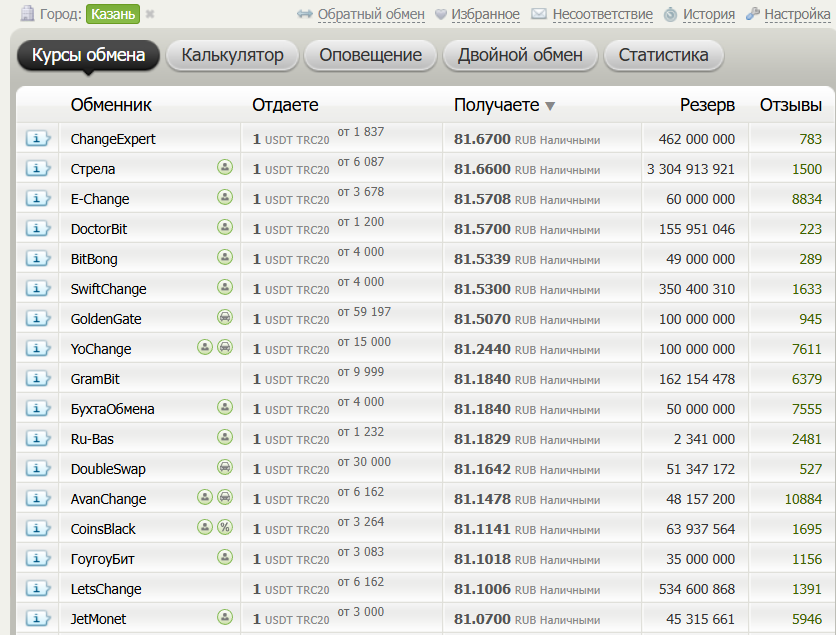Click the Обменник column header
Screen dimensions: 836x635
click(x=111, y=105)
